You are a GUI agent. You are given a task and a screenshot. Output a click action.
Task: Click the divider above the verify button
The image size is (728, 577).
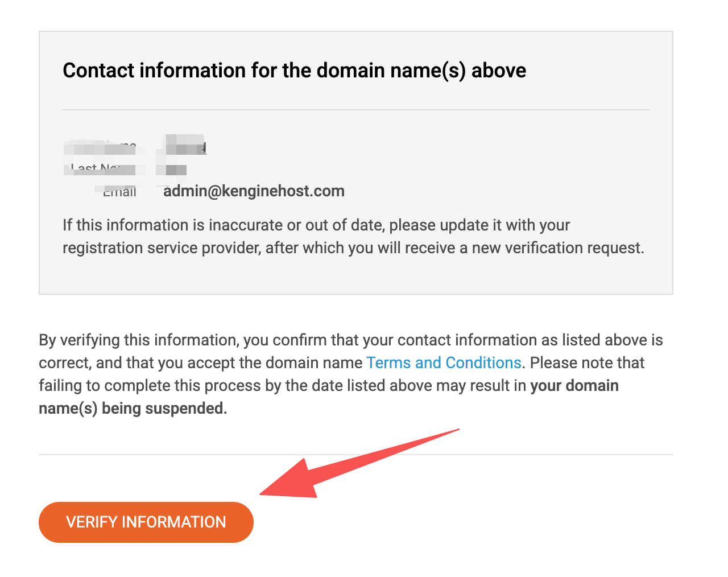coord(355,455)
